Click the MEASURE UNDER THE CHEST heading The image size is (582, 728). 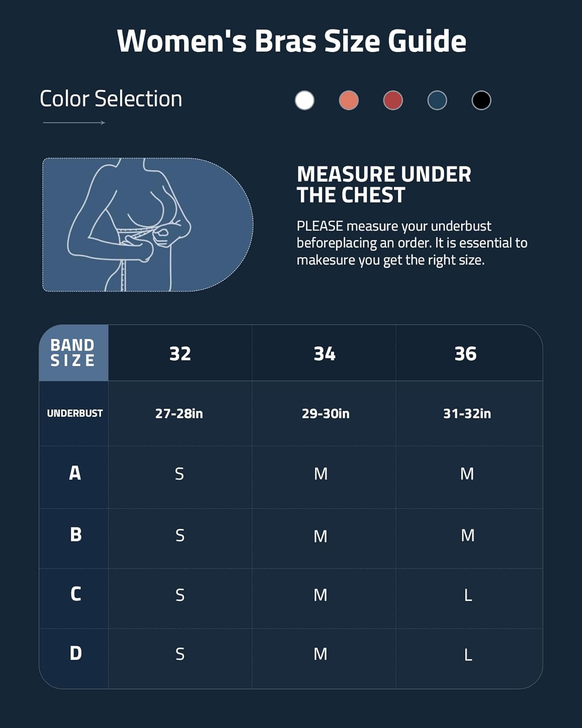[384, 185]
